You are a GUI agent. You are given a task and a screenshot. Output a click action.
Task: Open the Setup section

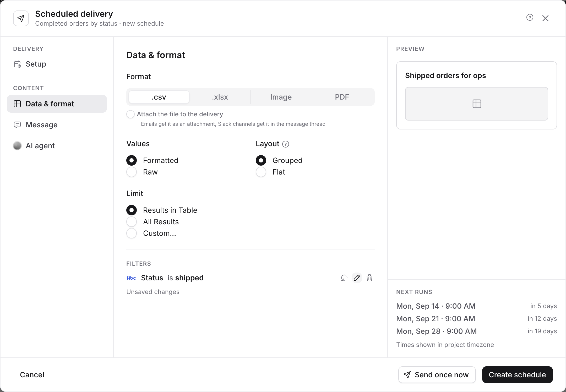click(57, 64)
